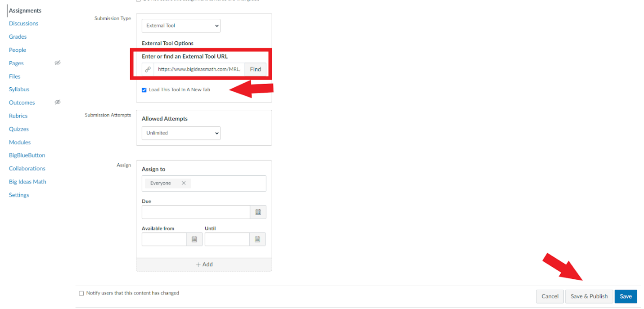Click the hidden eye icon next to Pages

58,63
